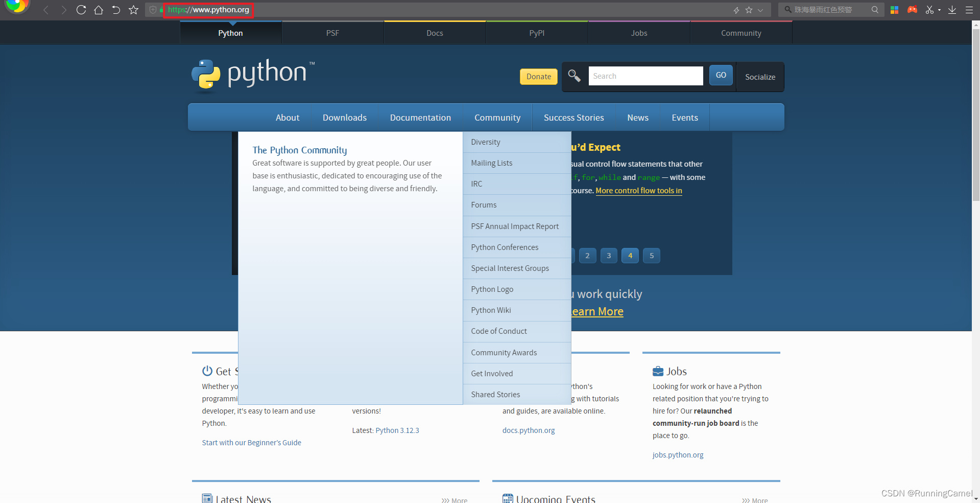
Task: Open the Python 3.12.3 latest release link
Action: click(x=397, y=430)
